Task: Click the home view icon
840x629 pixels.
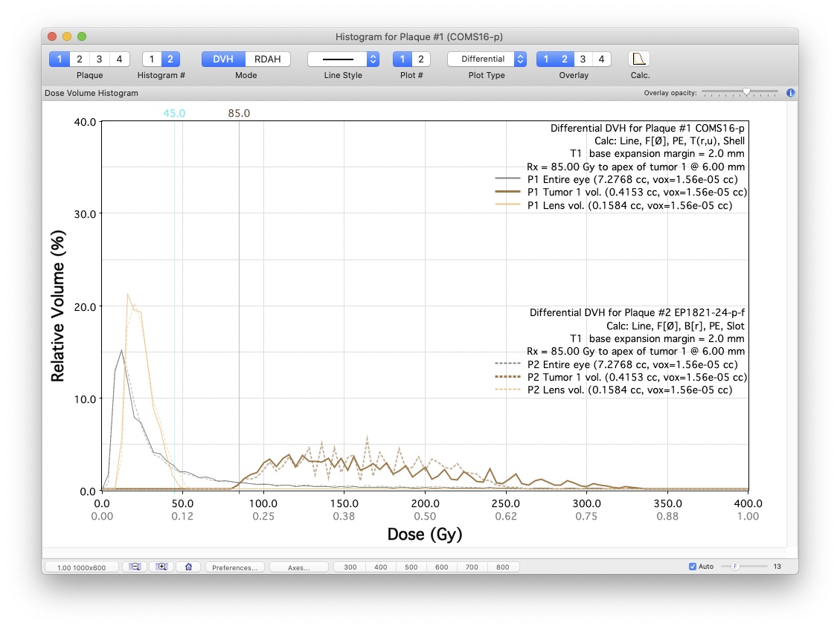Action: (188, 567)
